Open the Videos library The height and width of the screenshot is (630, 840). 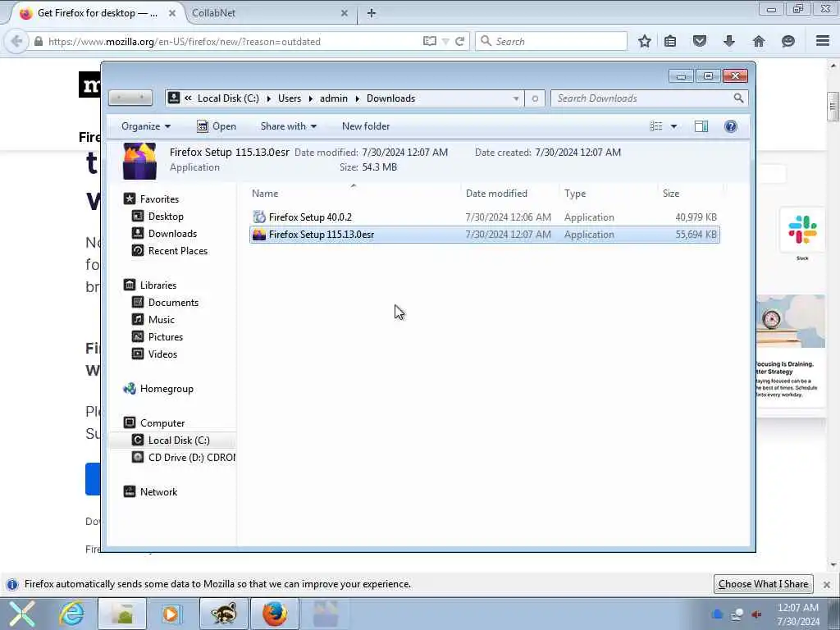(162, 354)
